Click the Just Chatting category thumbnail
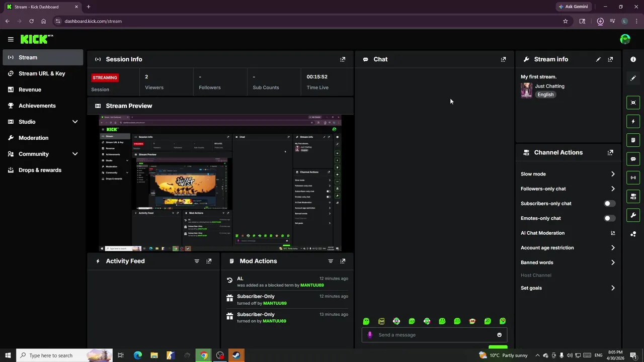 tap(526, 90)
